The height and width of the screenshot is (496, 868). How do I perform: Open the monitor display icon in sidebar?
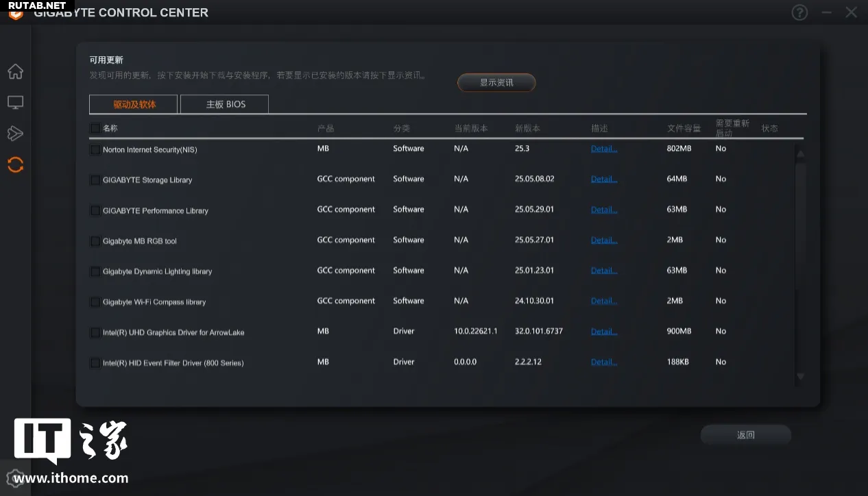coord(15,103)
